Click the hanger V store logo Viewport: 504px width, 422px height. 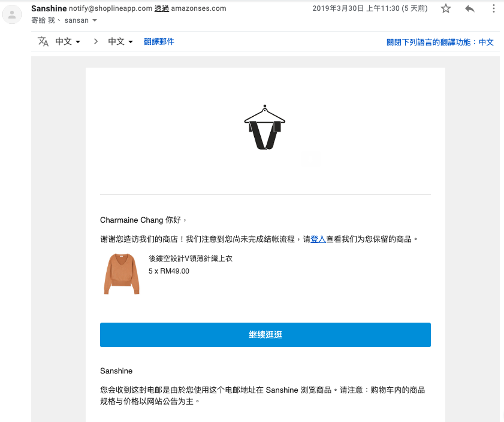264,127
